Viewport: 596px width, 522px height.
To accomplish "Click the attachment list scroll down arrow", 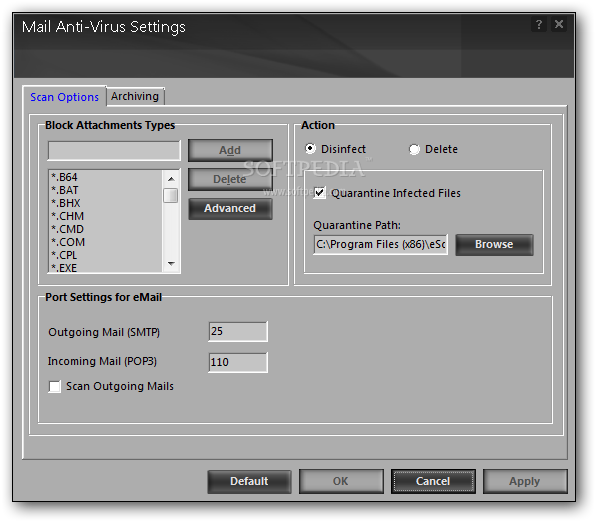I will (x=171, y=263).
